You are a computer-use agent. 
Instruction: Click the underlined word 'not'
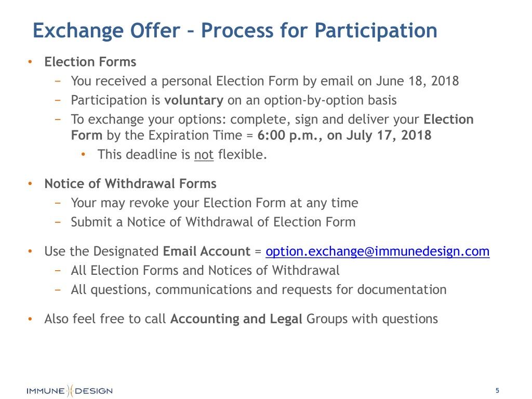click(x=204, y=154)
